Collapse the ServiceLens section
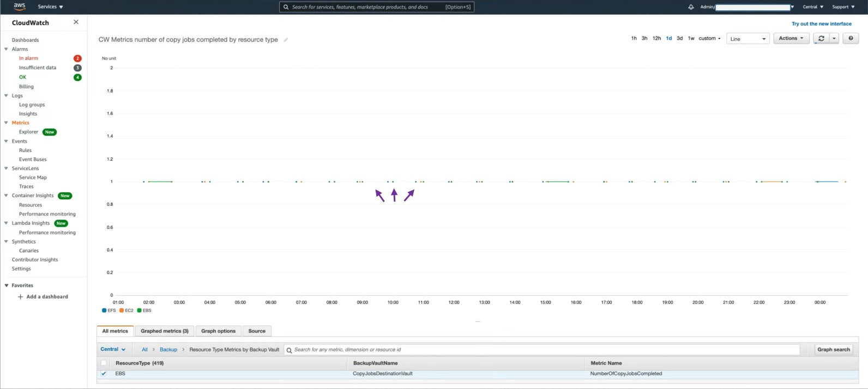 pos(6,168)
